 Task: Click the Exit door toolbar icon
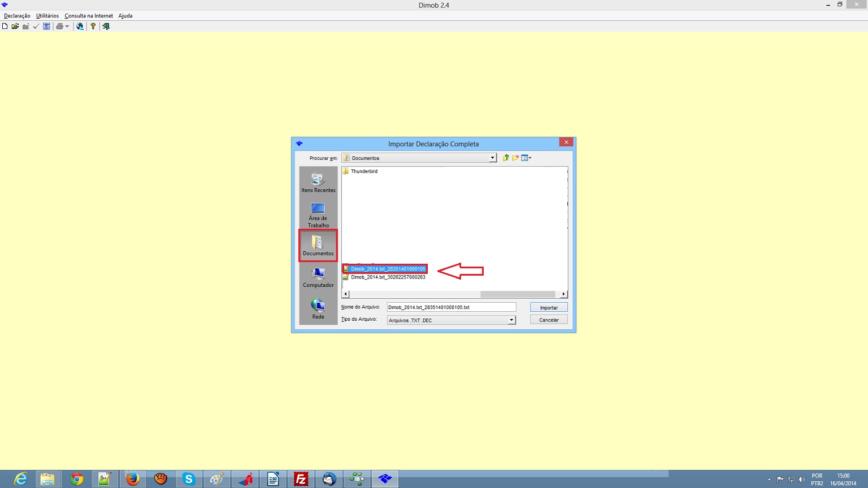click(x=106, y=27)
